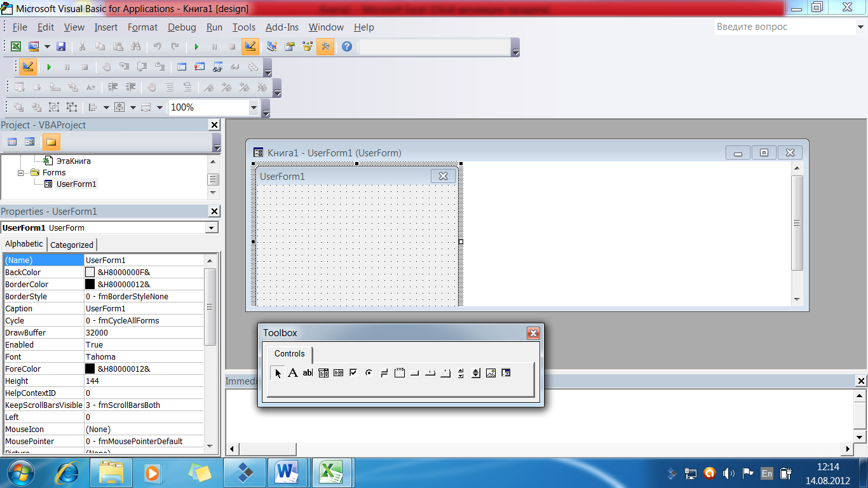Select the Controls tab in the Toolbox
Viewport: 868px width, 488px height.
click(290, 354)
